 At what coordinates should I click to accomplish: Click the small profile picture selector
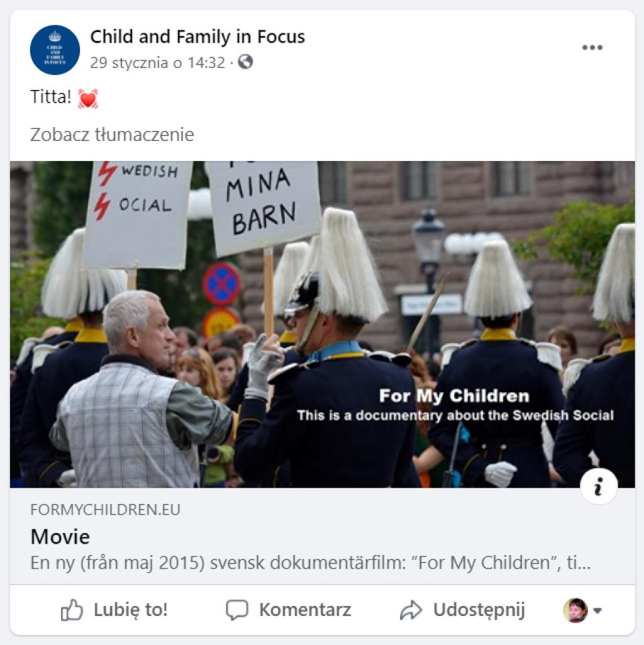click(575, 610)
